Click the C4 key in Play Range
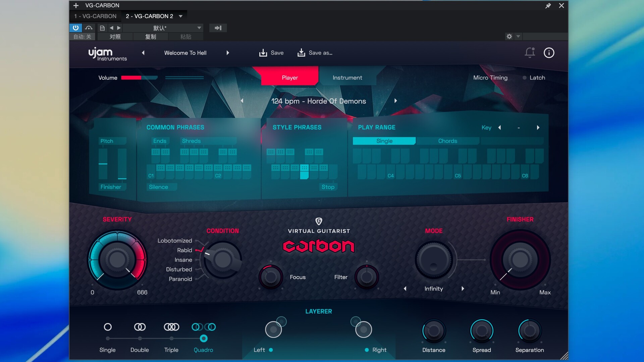 390,172
